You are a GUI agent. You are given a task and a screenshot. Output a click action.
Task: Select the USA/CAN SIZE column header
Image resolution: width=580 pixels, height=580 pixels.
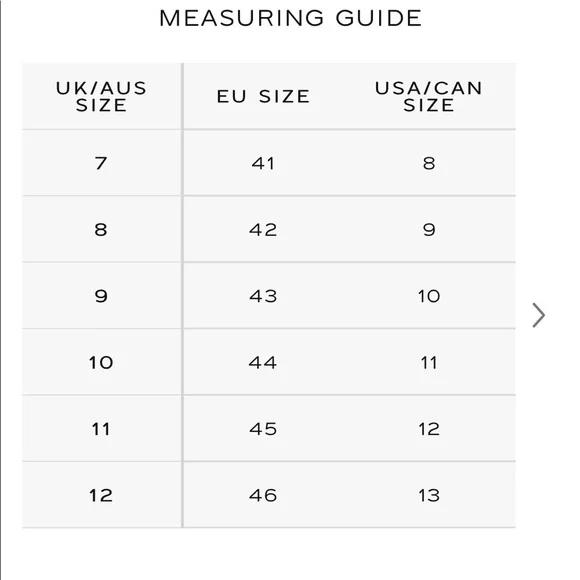pyautogui.click(x=429, y=97)
